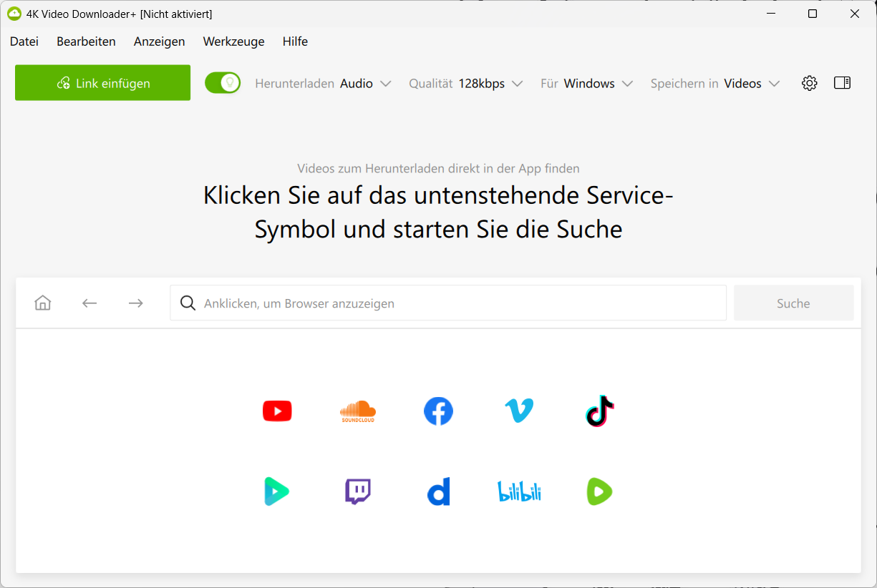Open the Anzeigen menu
Image resolution: width=877 pixels, height=588 pixels.
coord(159,41)
